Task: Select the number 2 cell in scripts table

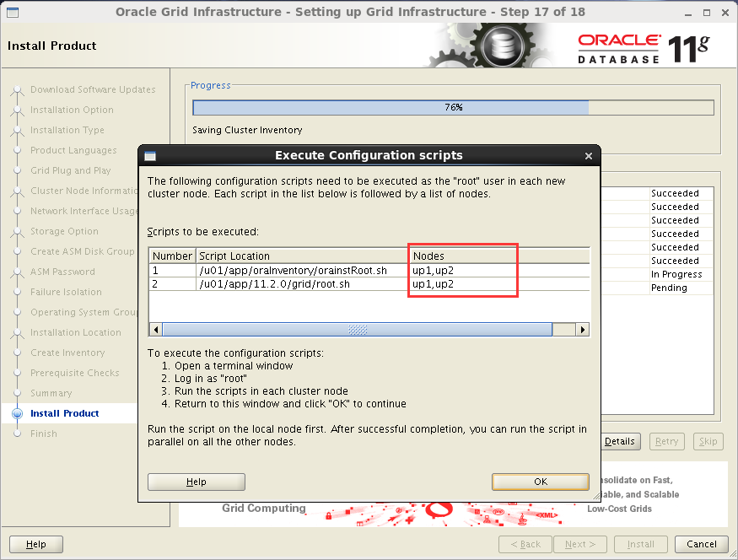Action: pyautogui.click(x=172, y=283)
